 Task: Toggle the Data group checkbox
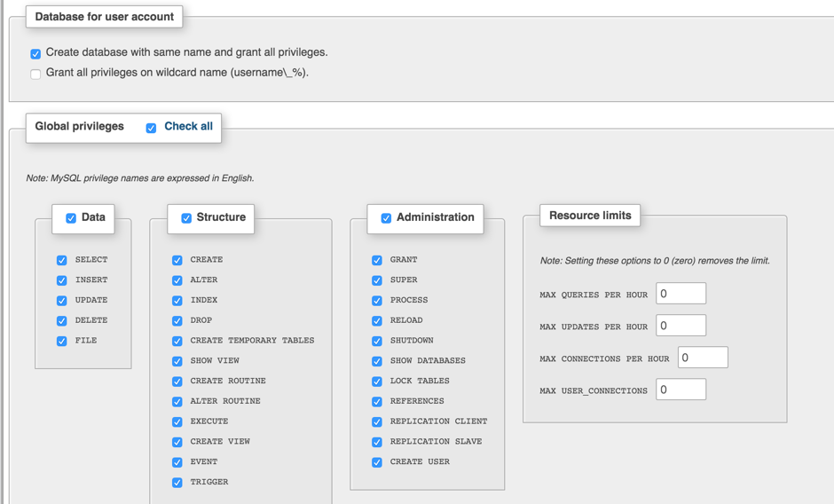coord(71,218)
